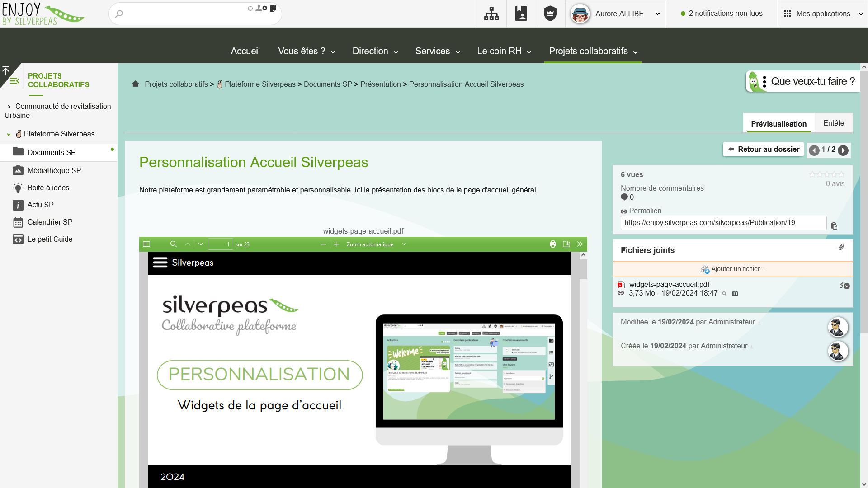The image size is (868, 488).
Task: Rate publication with the first star
Action: pos(812,174)
